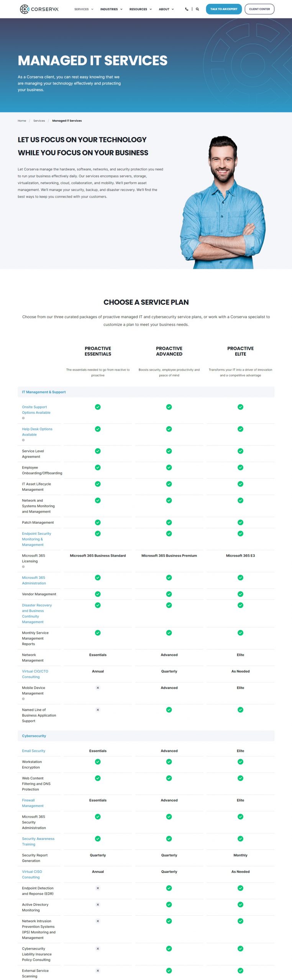
Task: Expand the Services dropdown menu
Action: click(x=84, y=9)
